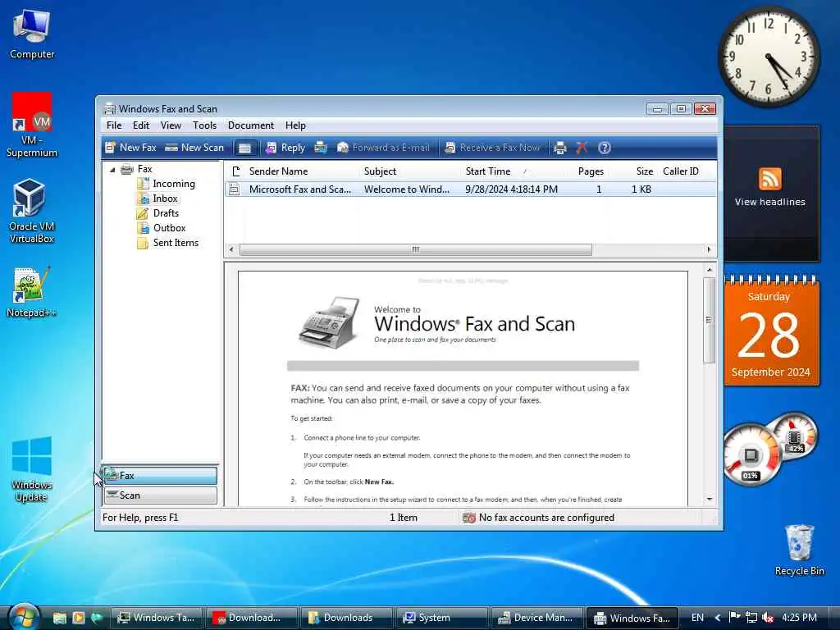This screenshot has width=840, height=630.
Task: Open the Edit menu
Action: [141, 126]
